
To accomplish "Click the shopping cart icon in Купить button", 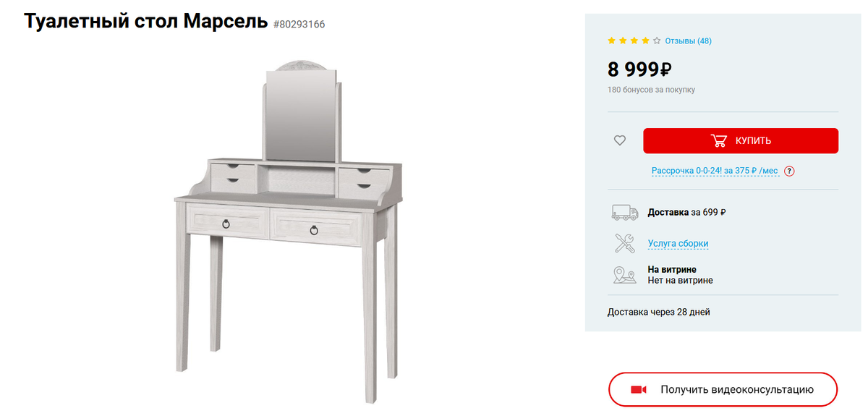I will click(719, 140).
